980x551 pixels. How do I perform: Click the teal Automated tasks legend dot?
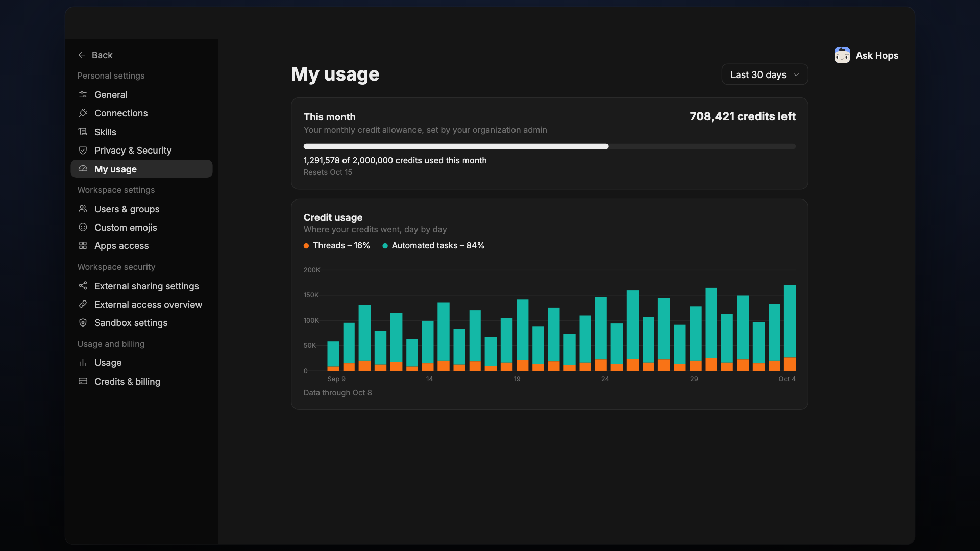pos(385,246)
